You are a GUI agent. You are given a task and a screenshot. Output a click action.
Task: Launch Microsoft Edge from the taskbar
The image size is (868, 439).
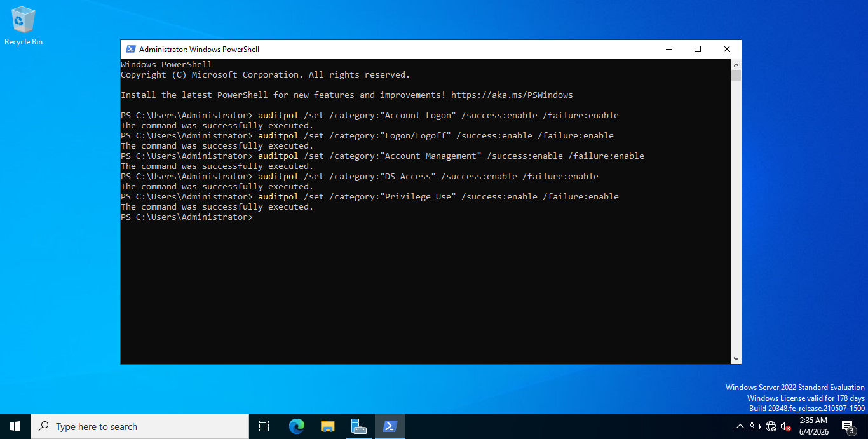297,426
